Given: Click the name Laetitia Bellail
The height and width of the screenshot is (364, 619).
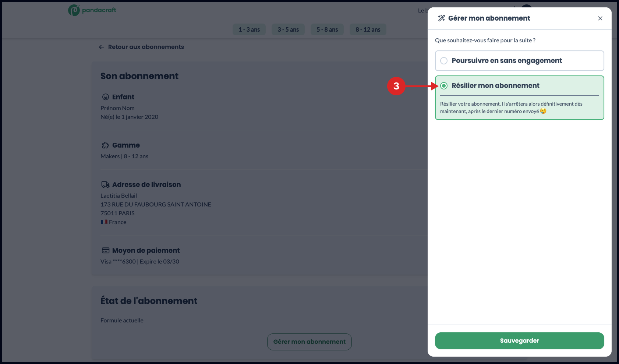Looking at the screenshot, I should coord(119,196).
